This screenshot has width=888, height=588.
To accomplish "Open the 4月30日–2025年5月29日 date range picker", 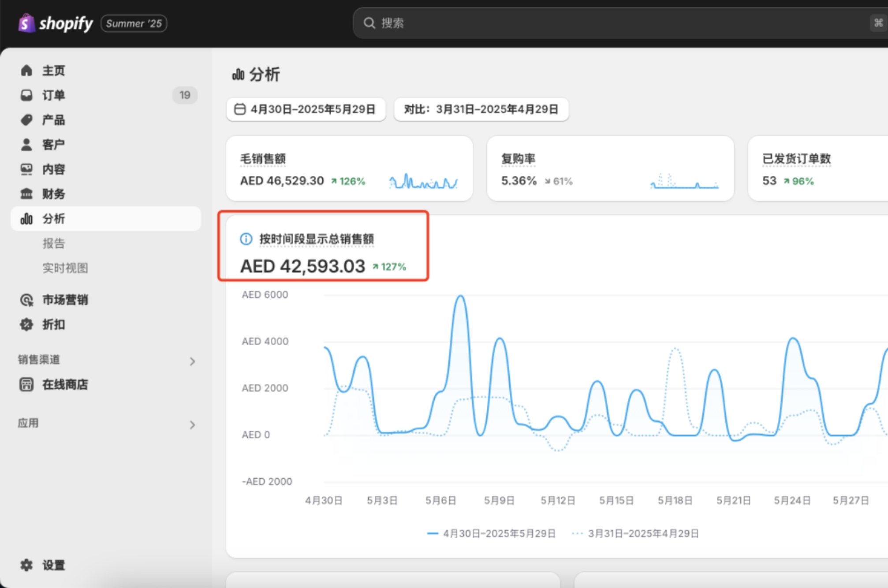I will (306, 109).
